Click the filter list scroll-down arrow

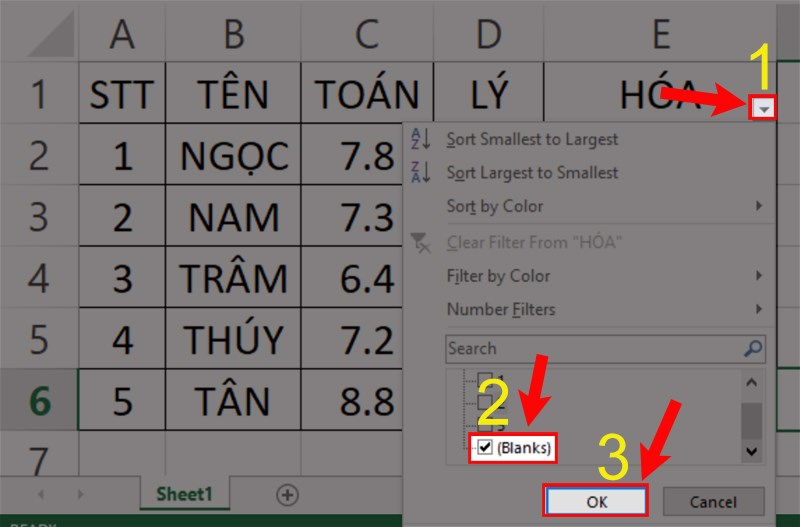(x=752, y=451)
